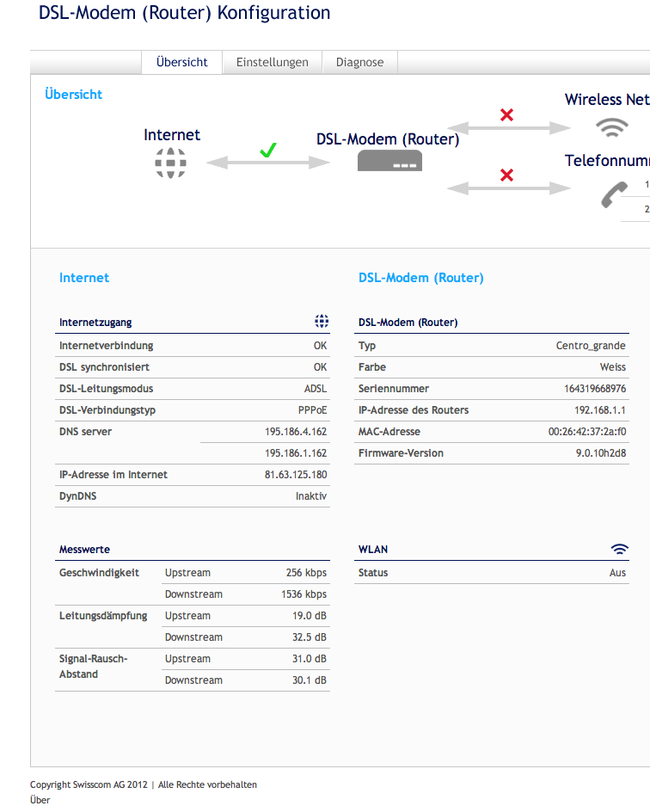Click the internet IP address 81.63.125.180
The height and width of the screenshot is (812, 650).
296,475
